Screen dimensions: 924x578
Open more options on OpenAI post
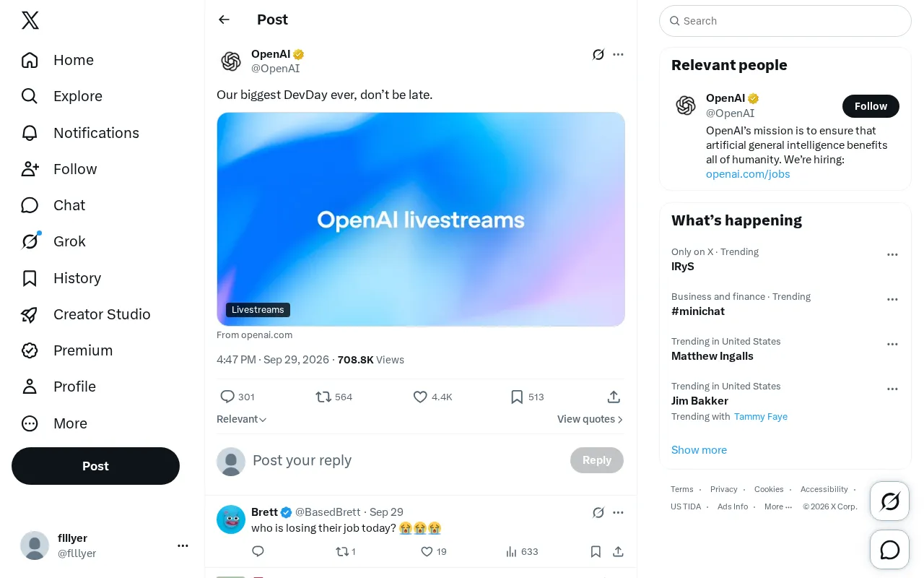[x=618, y=54]
